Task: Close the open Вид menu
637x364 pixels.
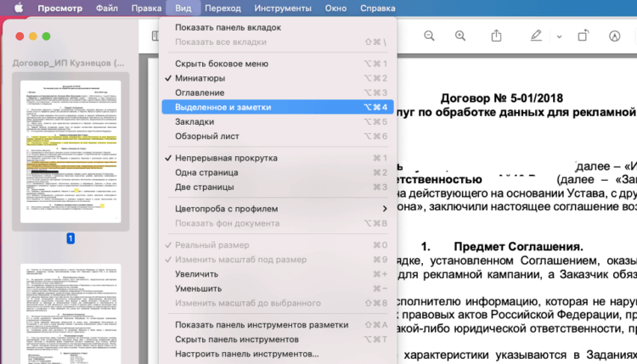Action: click(x=183, y=8)
